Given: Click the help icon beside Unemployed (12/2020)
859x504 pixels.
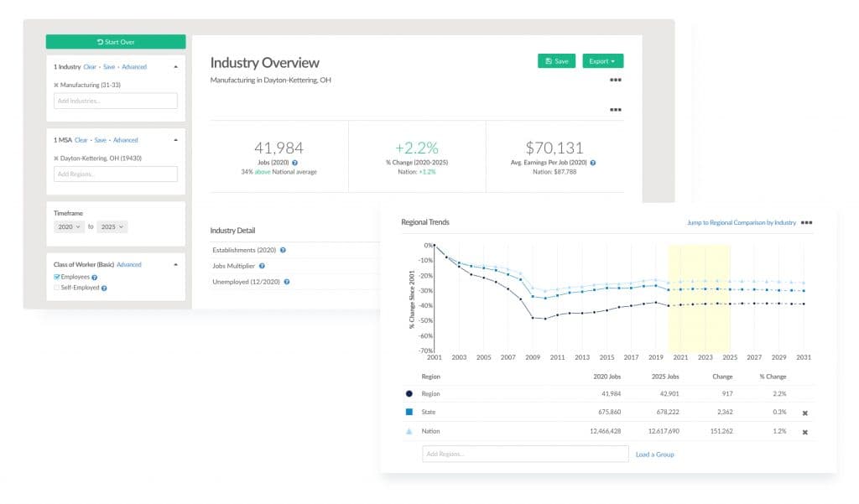Looking at the screenshot, I should tap(286, 282).
